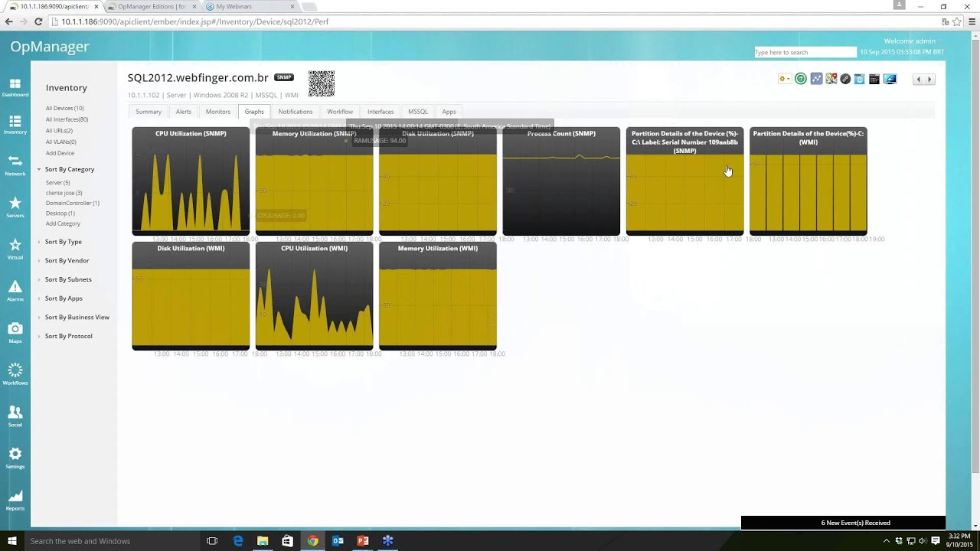The height and width of the screenshot is (551, 980).
Task: Select Server (5) category
Action: pos(57,183)
